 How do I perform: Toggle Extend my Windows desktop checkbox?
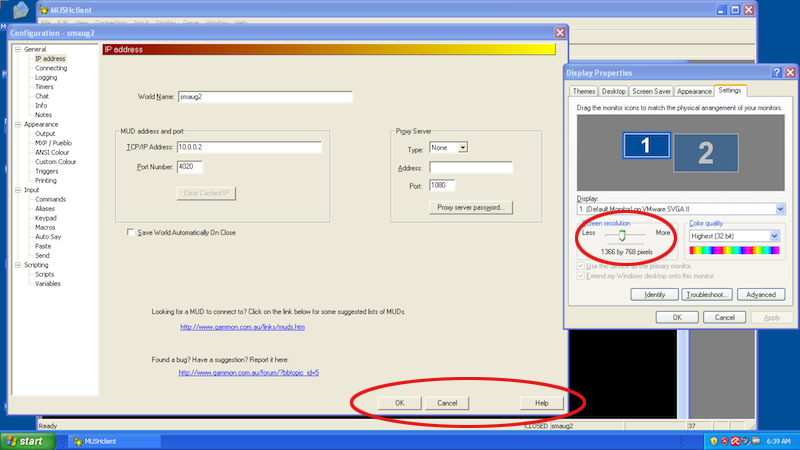pos(580,276)
